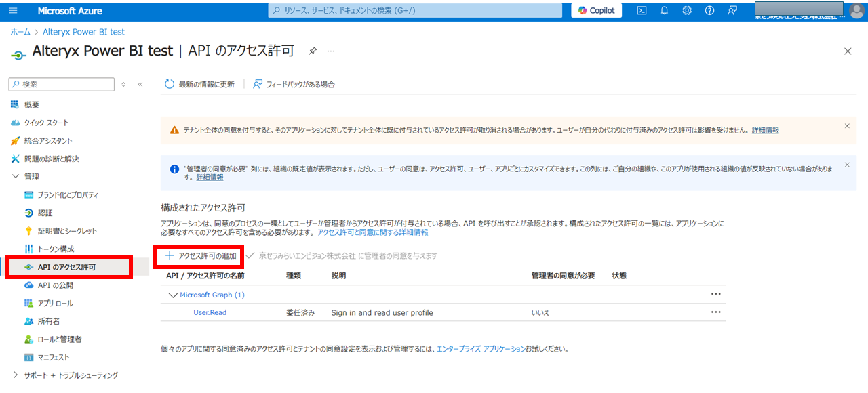This screenshot has height=393, width=868.
Task: Click 管理者の同意を与えます button
Action: (342, 256)
